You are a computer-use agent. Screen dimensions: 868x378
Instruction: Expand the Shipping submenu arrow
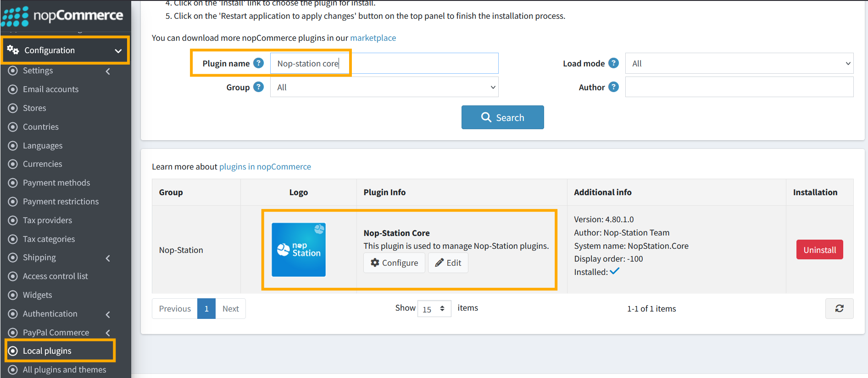tap(108, 258)
